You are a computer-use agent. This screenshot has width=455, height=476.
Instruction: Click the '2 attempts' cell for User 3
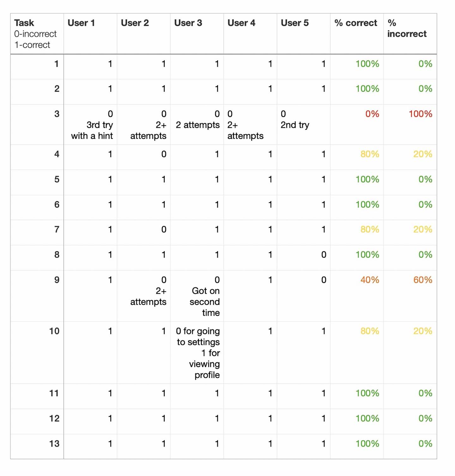pos(197,125)
